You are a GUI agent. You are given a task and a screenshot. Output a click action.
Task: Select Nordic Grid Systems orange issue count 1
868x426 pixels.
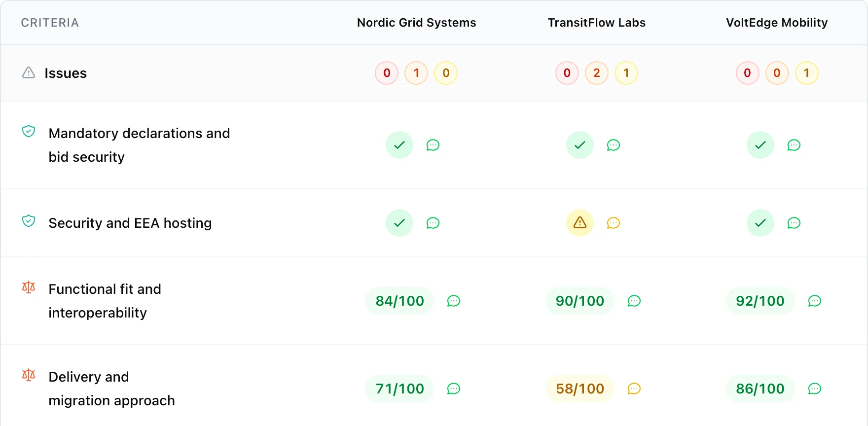pos(416,73)
